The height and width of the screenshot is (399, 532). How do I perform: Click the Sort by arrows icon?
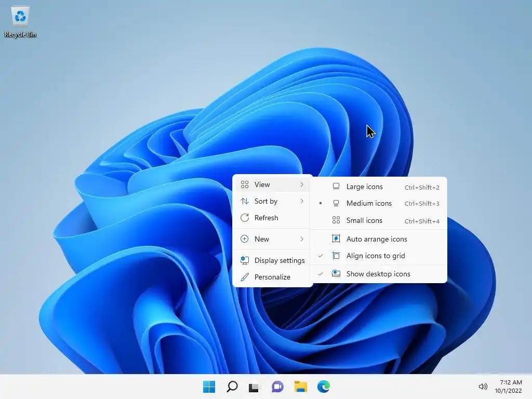(x=245, y=201)
